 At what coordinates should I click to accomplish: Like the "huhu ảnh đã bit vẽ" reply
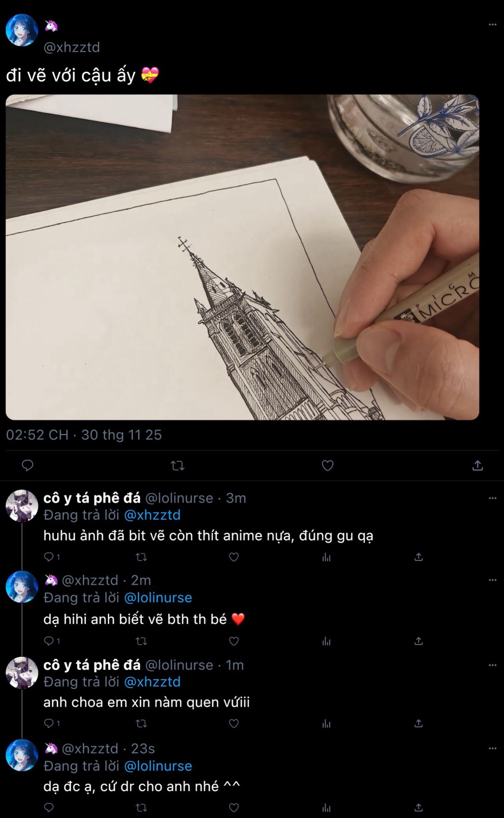(233, 557)
